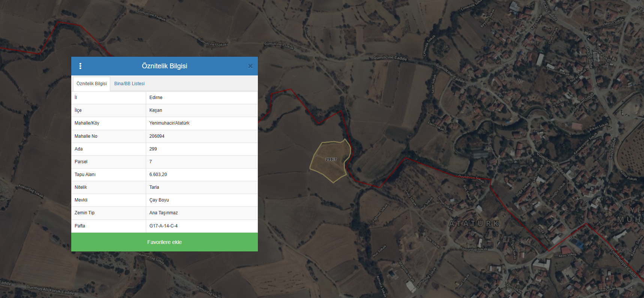
Task: Click the Mahalle No value 206094
Action: pyautogui.click(x=157, y=136)
